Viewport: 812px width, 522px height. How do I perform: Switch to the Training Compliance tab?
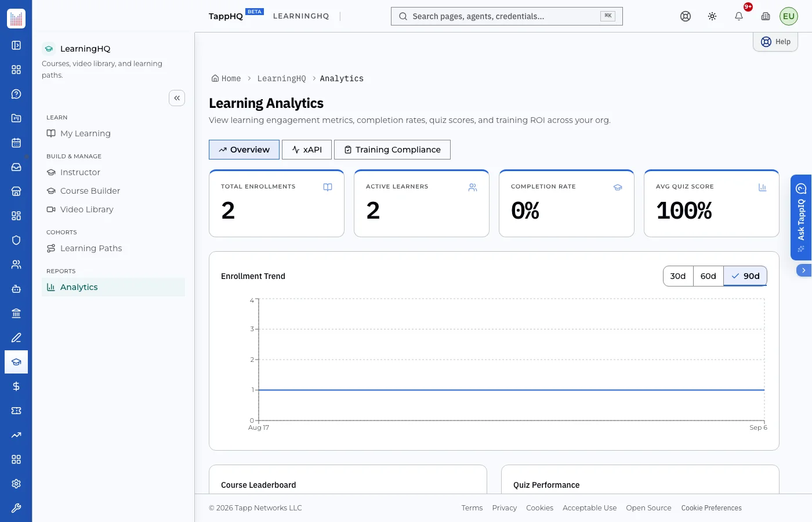pyautogui.click(x=392, y=150)
